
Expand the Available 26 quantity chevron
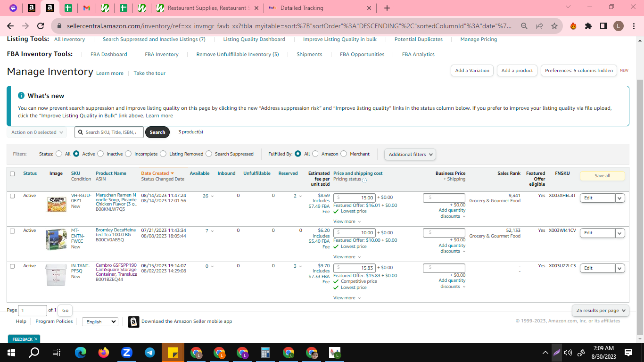[212, 196]
